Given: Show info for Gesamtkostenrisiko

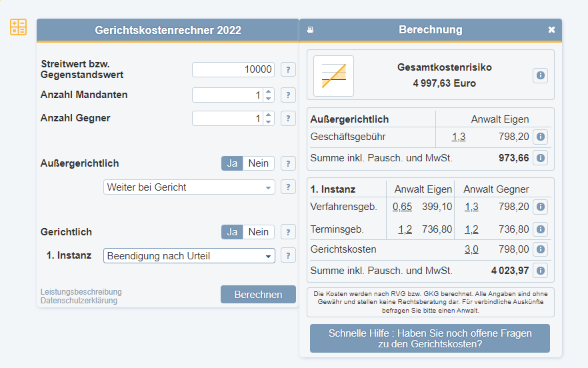Looking at the screenshot, I should point(541,75).
